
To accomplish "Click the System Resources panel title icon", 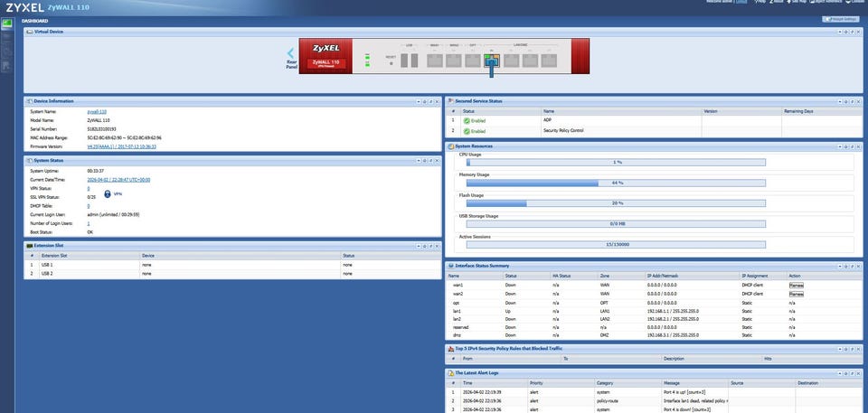I will click(x=450, y=146).
